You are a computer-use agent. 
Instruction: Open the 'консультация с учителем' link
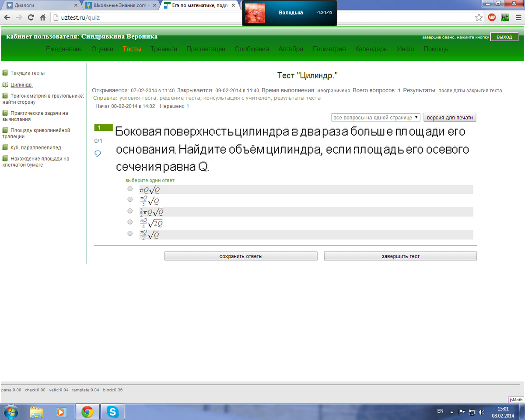pos(237,98)
